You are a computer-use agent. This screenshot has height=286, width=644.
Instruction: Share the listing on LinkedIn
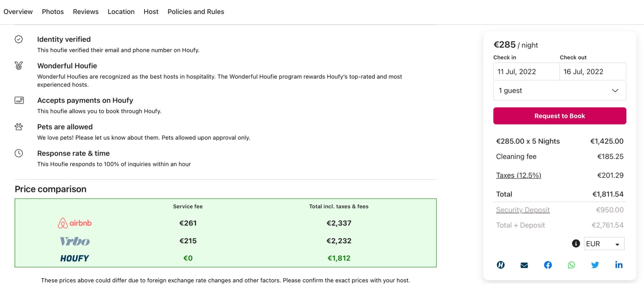618,265
